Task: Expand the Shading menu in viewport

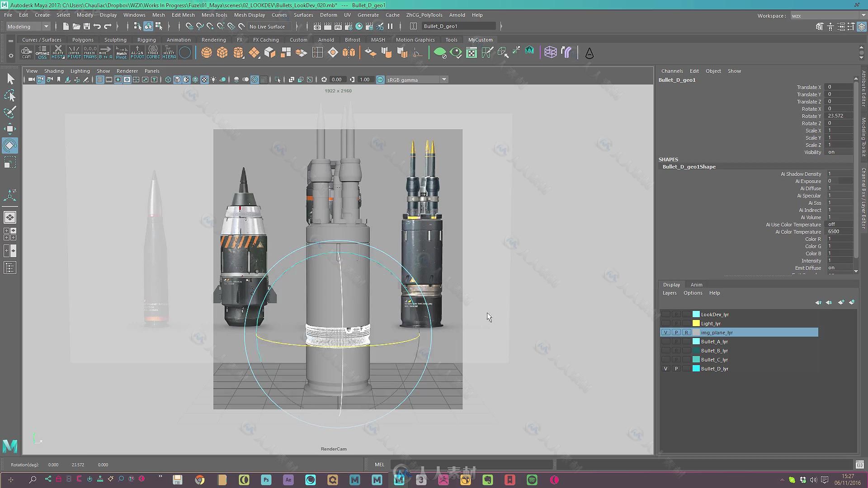Action: [x=54, y=71]
